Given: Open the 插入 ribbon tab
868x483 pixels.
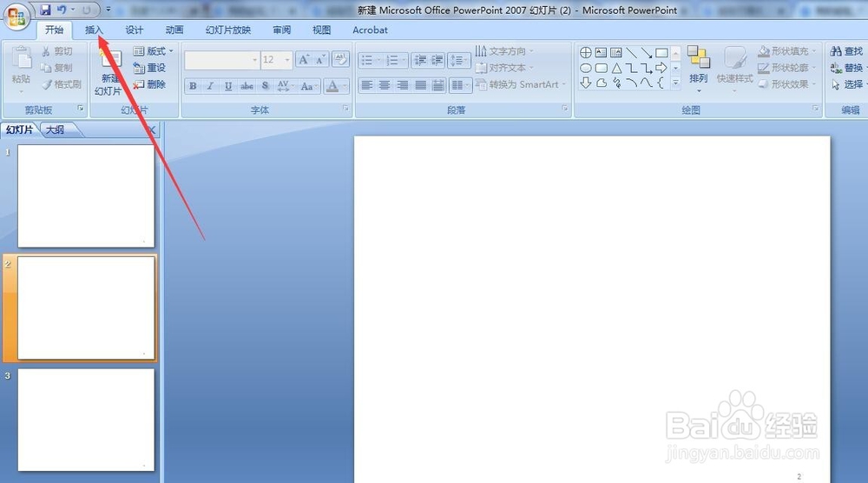Looking at the screenshot, I should tap(94, 30).
